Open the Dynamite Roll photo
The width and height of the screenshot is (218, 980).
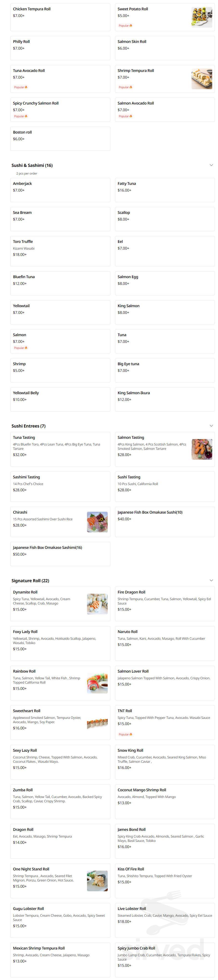pos(97,604)
